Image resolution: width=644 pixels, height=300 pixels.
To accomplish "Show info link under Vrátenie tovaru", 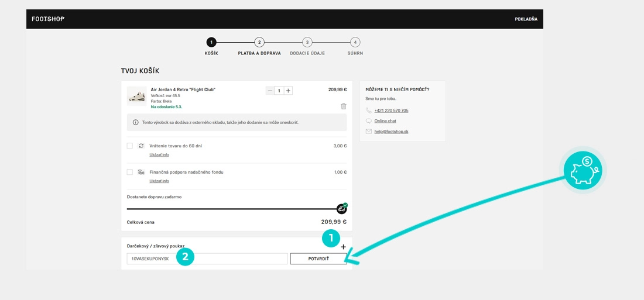I will click(159, 155).
